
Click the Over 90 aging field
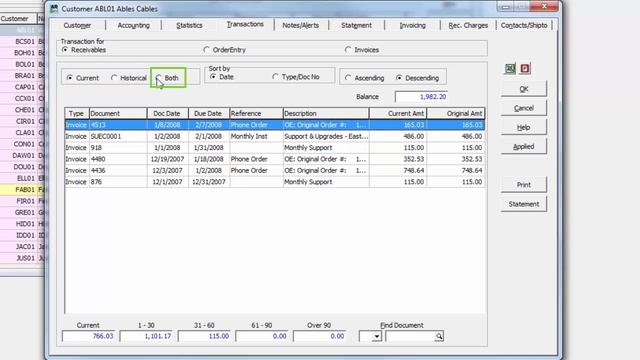[319, 336]
